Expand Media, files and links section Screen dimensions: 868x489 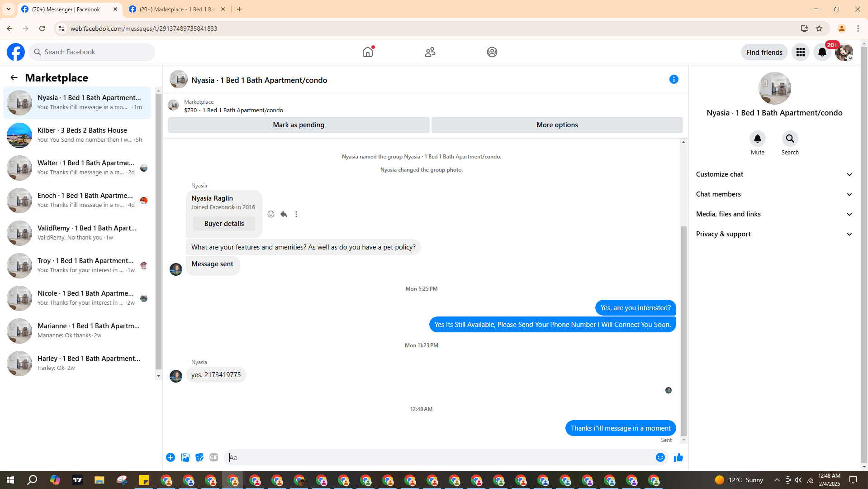tap(774, 214)
